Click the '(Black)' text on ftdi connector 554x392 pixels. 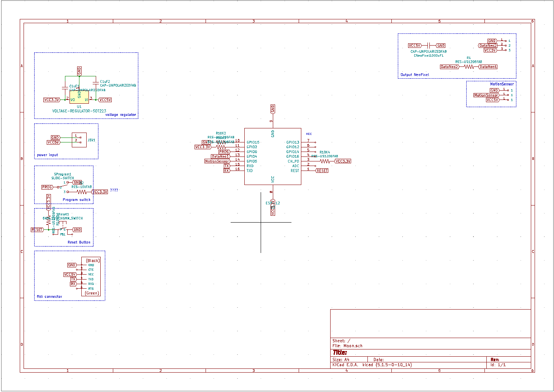tap(93, 261)
